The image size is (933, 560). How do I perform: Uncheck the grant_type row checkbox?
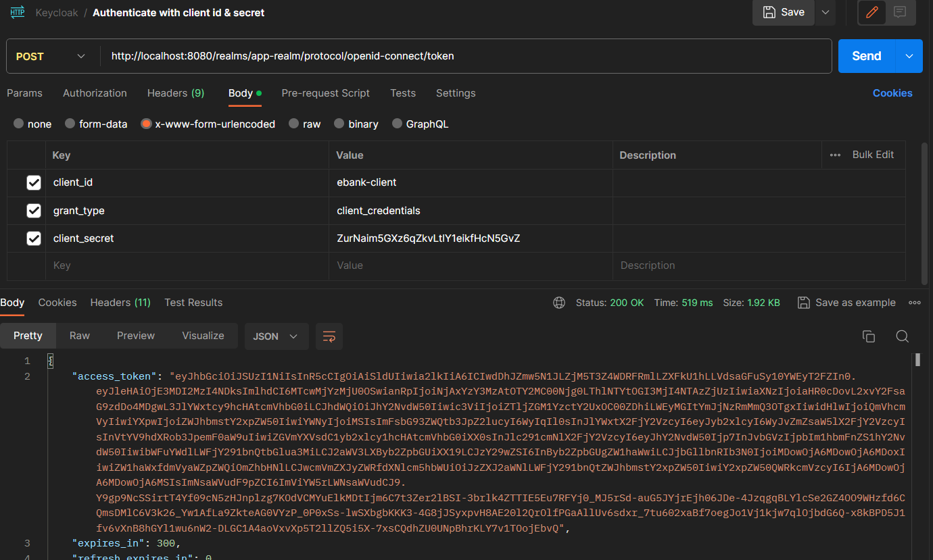[x=34, y=211]
